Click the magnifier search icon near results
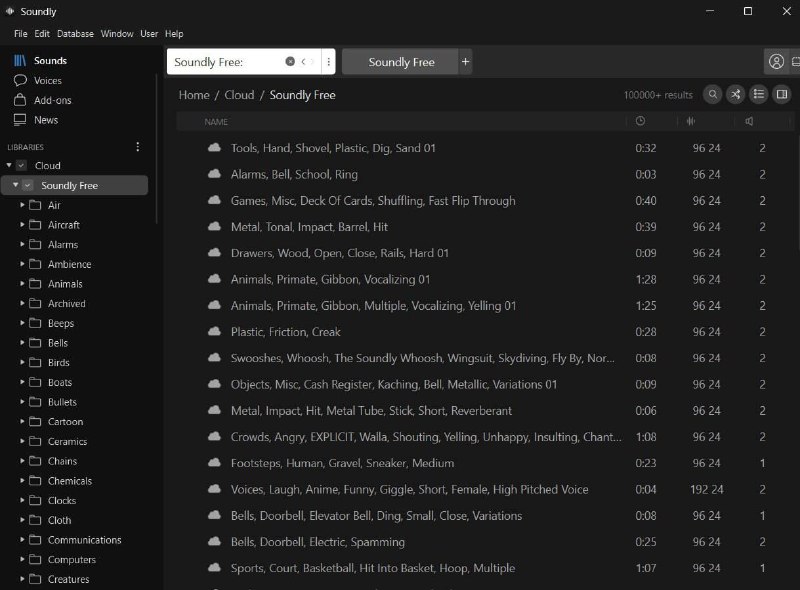Viewport: 800px width, 590px height. pos(713,94)
